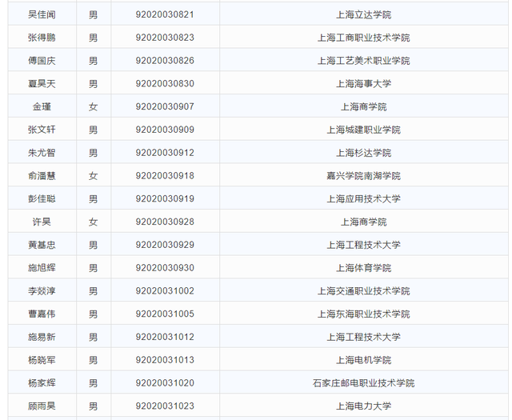Screen dimensions: 512x420
Task: Click ID 92020031002
Action: point(165,291)
